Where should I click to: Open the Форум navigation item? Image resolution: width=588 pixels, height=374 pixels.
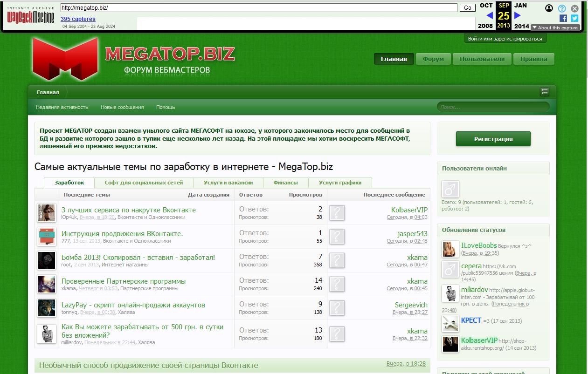pos(433,59)
